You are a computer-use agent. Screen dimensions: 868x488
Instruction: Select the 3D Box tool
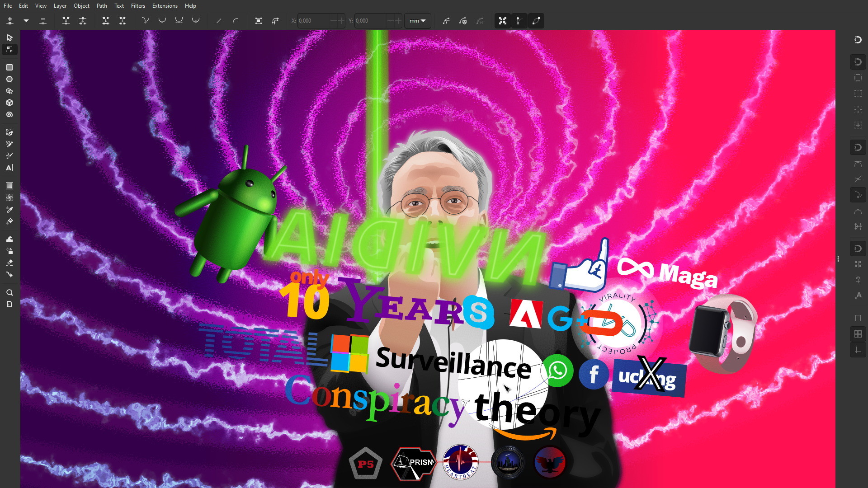point(9,103)
